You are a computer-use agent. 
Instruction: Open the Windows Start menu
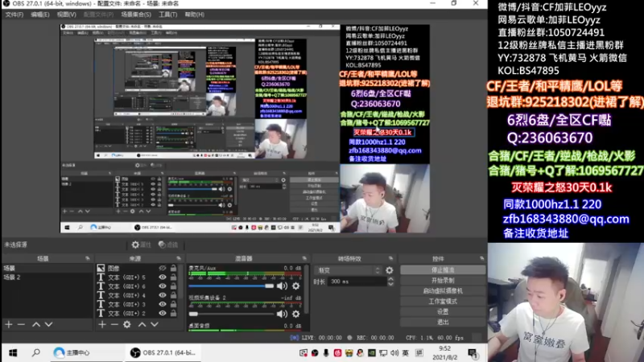click(x=13, y=352)
